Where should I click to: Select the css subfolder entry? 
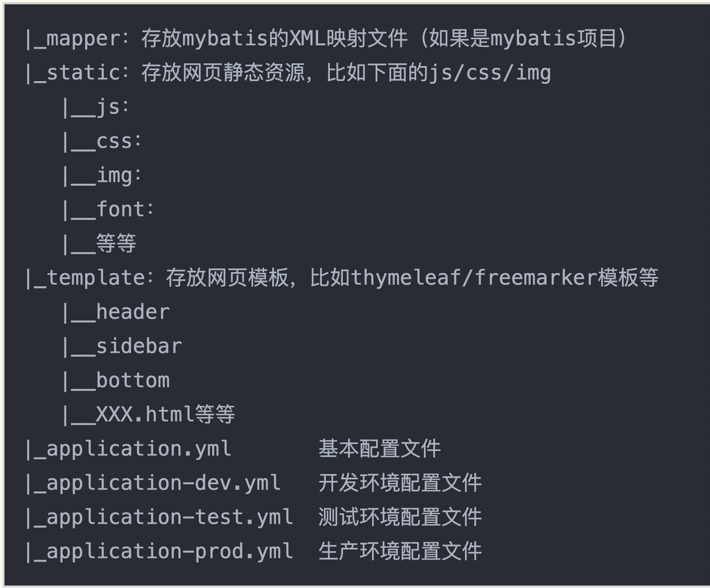pyautogui.click(x=102, y=142)
